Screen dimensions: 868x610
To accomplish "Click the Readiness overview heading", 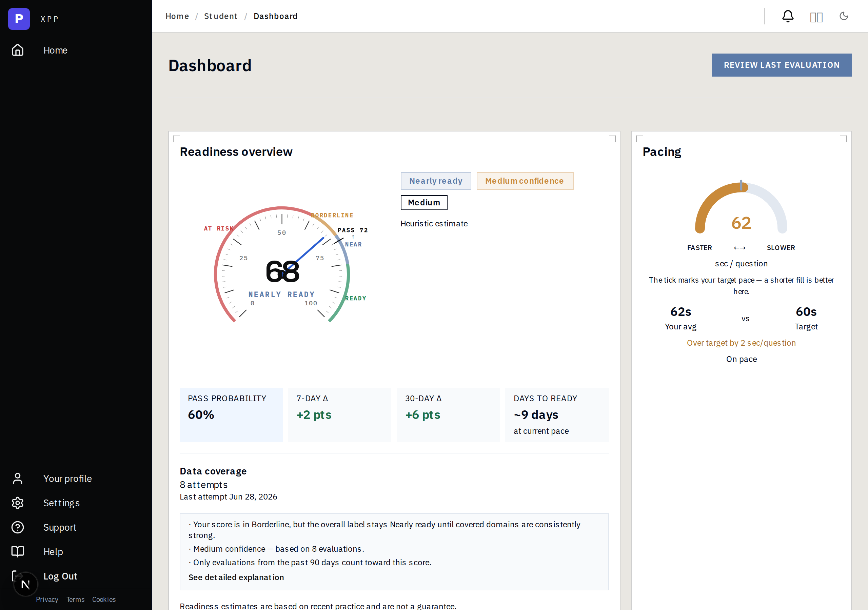I will [236, 152].
